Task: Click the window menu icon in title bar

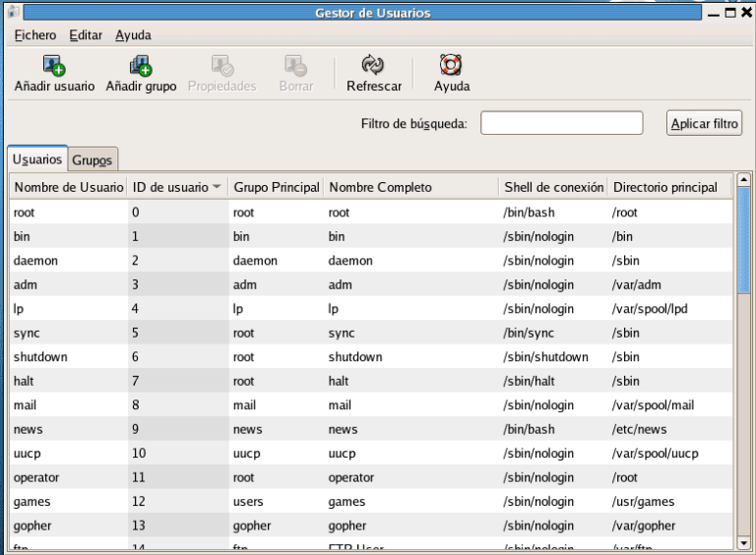Action: click(12, 13)
